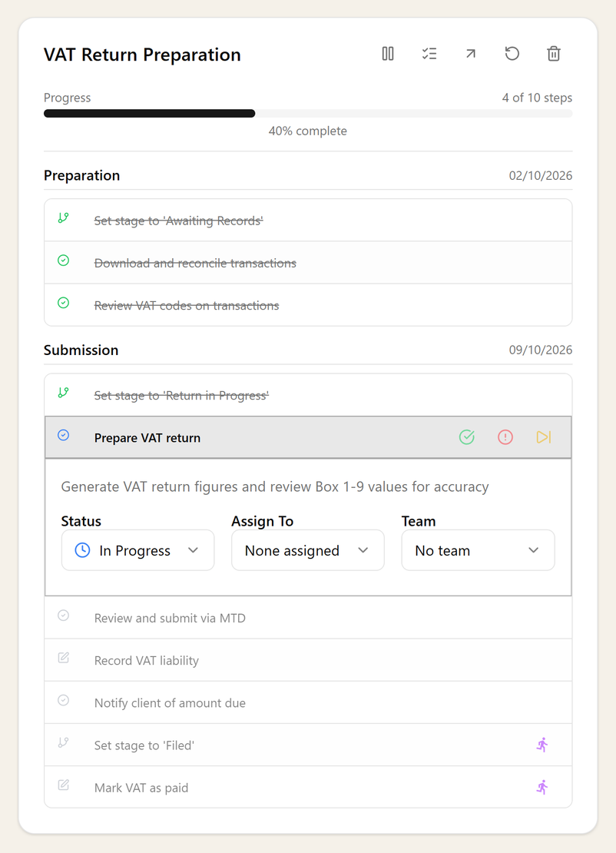The image size is (616, 853).
Task: Click the Preparation due date 02/10/2026
Action: tap(541, 175)
